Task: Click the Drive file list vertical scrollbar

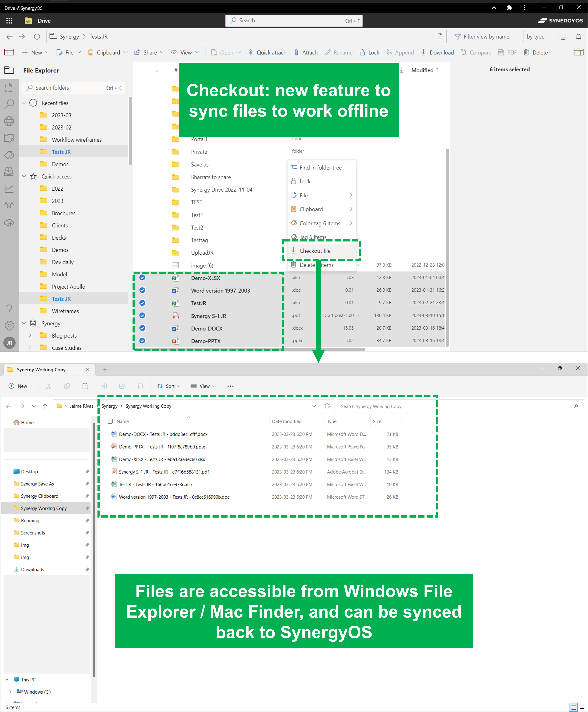Action: [447, 247]
